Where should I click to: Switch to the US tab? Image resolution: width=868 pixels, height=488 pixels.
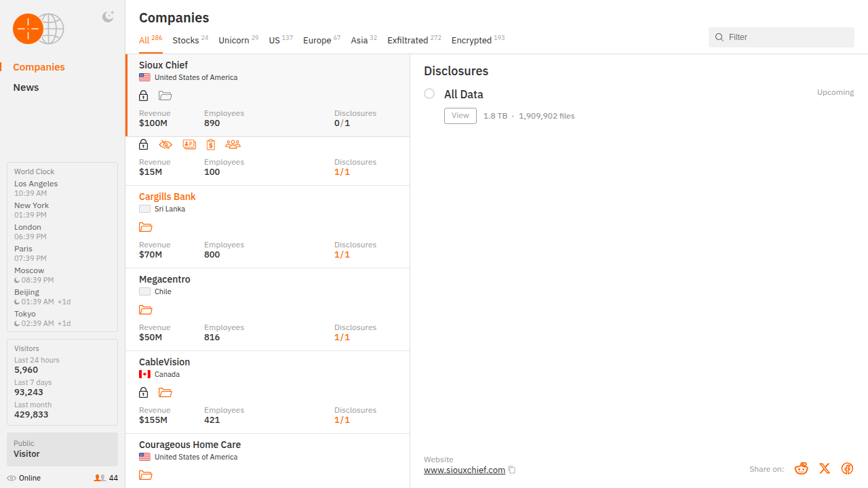point(281,40)
